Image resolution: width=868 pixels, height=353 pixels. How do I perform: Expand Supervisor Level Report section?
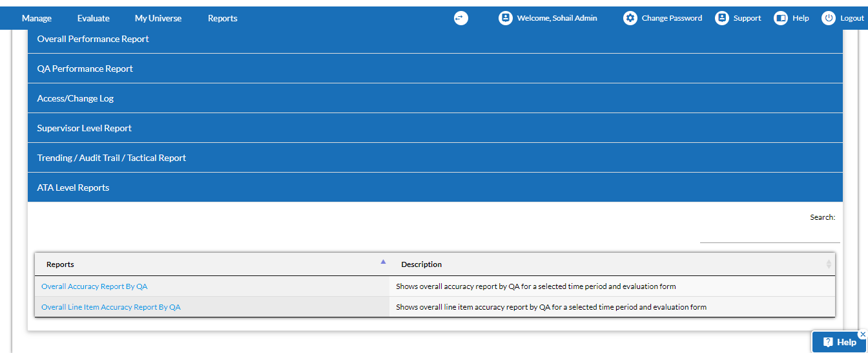click(x=435, y=128)
